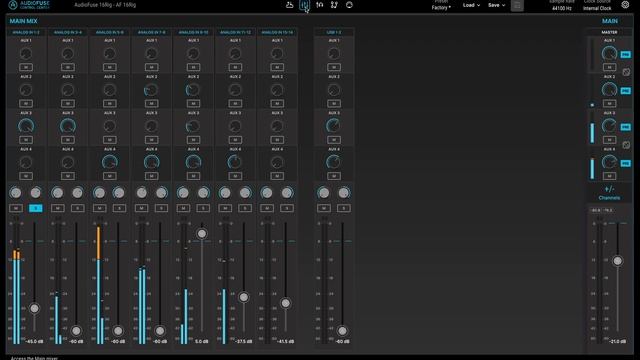This screenshot has height=360, width=640.
Task: Click the Analog In 7-8 channel header
Action: click(x=151, y=32)
